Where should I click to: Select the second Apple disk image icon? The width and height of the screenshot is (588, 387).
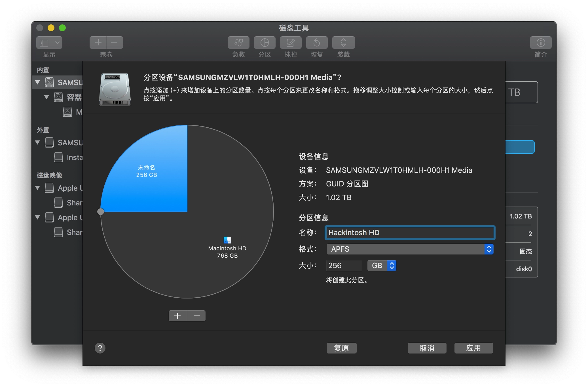click(49, 217)
